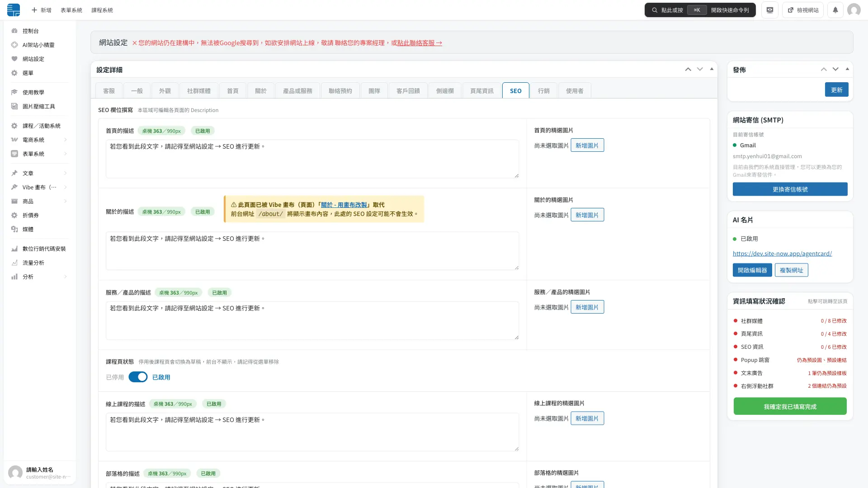Collapse the 發佈 panel triangle
The height and width of the screenshot is (488, 868).
pos(847,69)
